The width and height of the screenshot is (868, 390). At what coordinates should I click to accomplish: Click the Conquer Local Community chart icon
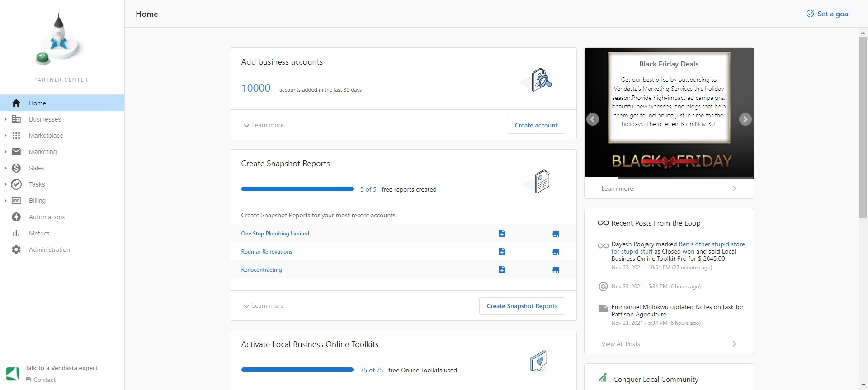603,377
